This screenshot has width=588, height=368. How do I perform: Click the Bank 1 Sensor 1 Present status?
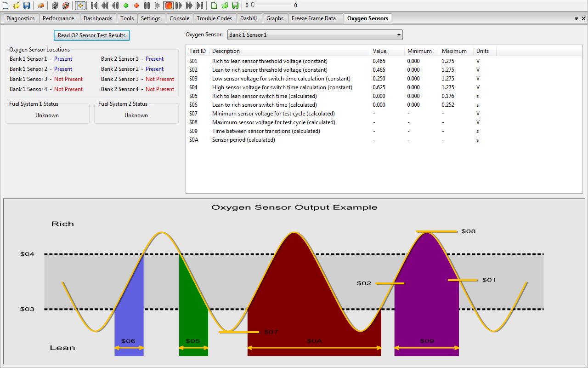(x=63, y=59)
